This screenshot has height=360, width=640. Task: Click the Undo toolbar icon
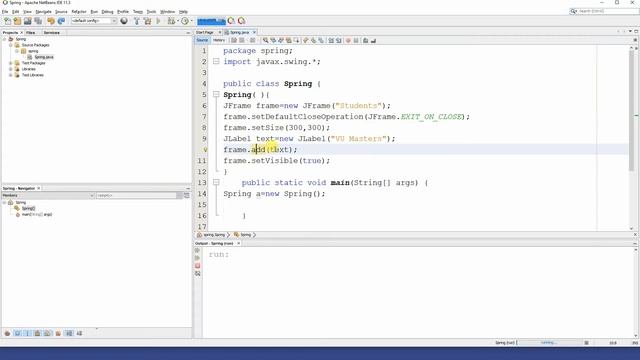51,21
